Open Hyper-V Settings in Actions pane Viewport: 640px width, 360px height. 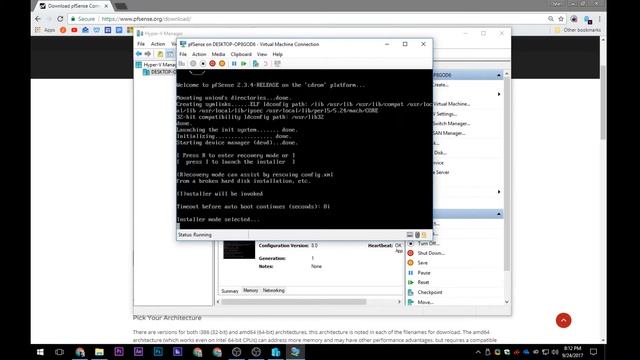tap(445, 114)
